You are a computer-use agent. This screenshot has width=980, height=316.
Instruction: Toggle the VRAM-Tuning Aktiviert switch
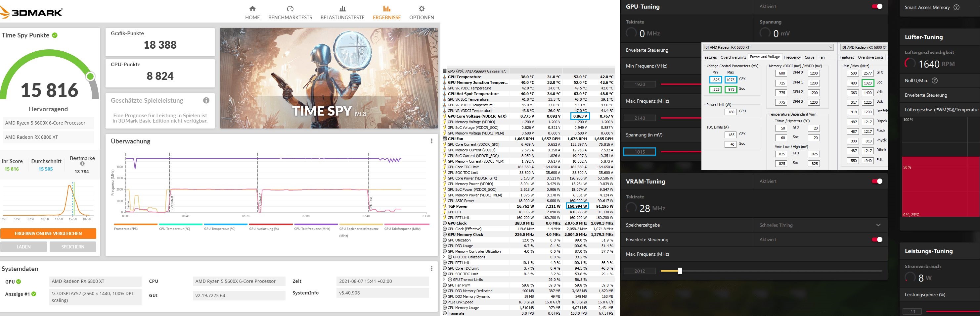point(877,181)
